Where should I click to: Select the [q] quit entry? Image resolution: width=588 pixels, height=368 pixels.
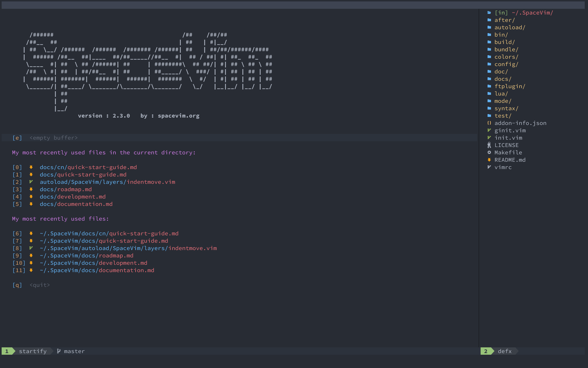tap(31, 285)
